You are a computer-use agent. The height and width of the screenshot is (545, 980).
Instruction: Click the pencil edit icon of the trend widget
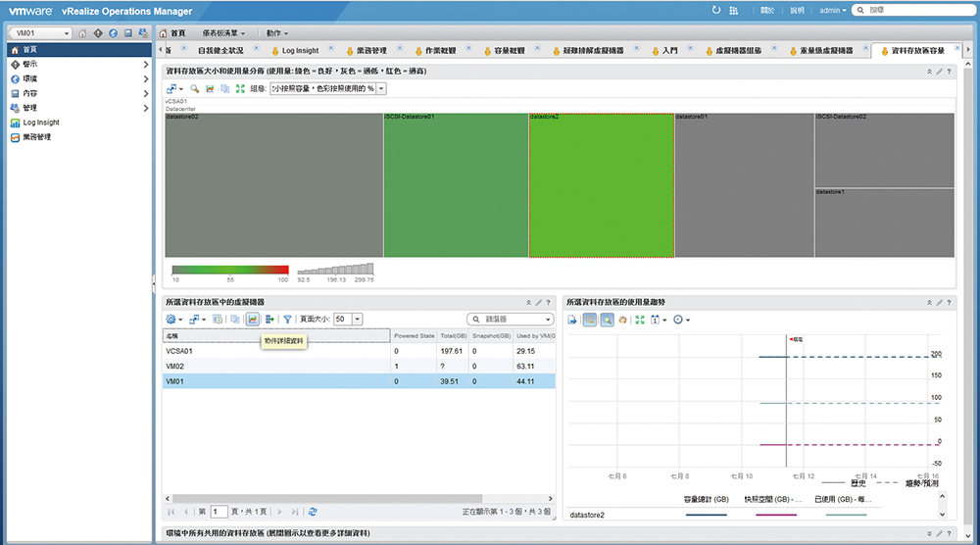click(939, 303)
